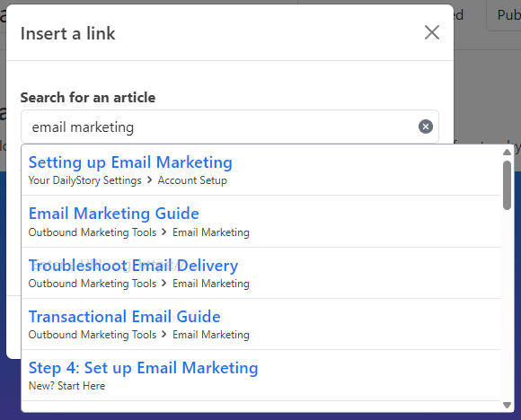The image size is (521, 420).
Task: Click the chevron icon under Setting up Email Marketing
Action: 149,180
